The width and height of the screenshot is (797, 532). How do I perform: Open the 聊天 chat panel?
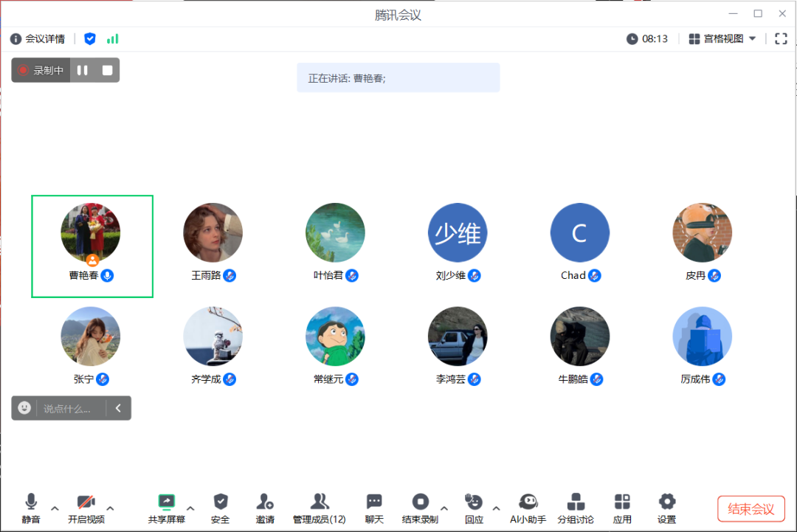(374, 508)
